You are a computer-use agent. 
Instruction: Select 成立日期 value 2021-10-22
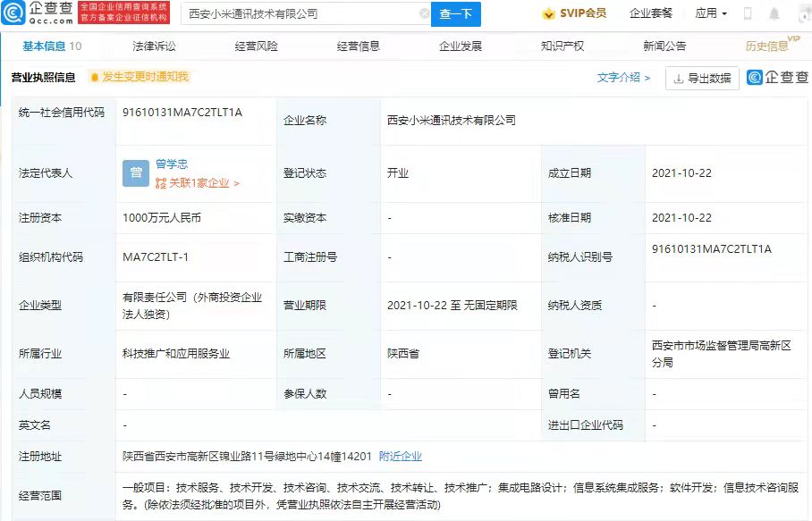click(x=681, y=173)
